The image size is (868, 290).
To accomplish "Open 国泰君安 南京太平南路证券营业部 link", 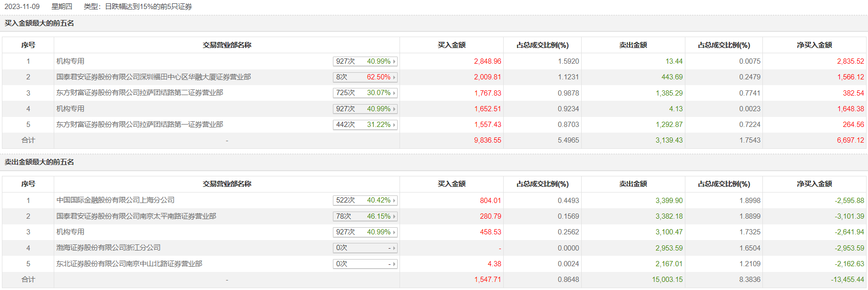I will 137,216.
